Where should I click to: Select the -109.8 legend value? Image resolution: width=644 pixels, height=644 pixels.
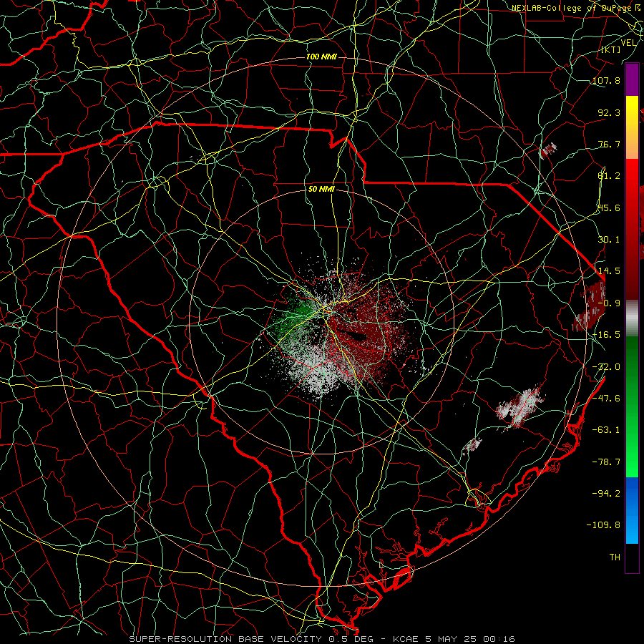[x=603, y=525]
